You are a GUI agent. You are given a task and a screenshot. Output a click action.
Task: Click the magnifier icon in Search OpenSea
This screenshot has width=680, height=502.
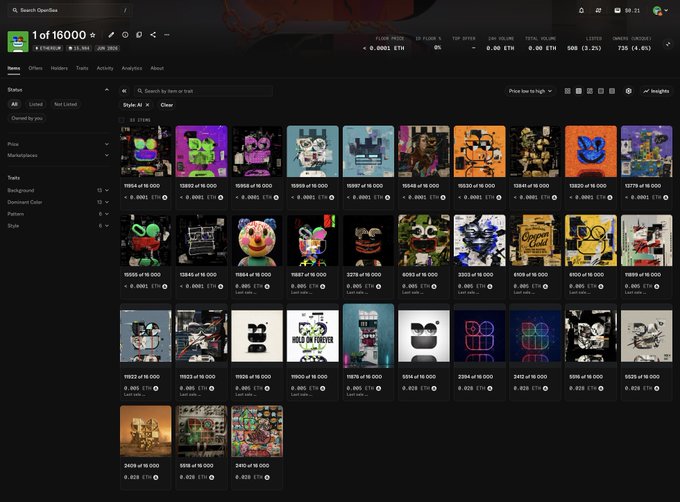pyautogui.click(x=15, y=10)
